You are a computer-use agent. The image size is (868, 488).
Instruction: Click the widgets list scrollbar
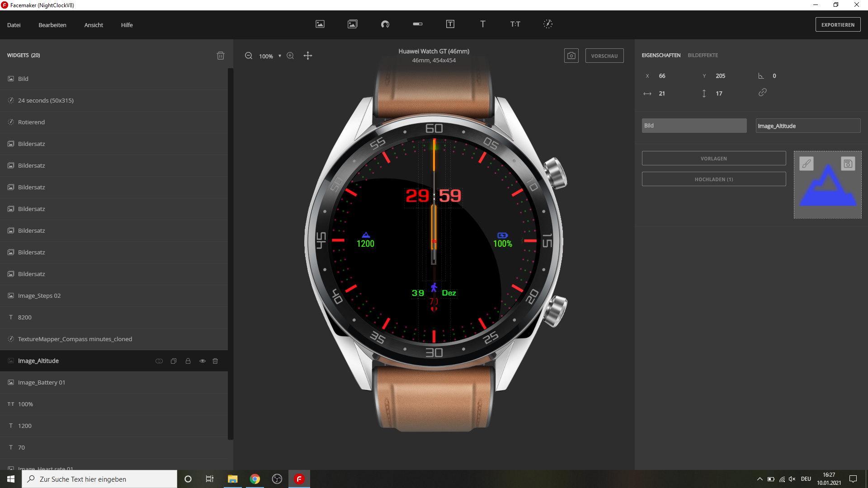tap(231, 253)
